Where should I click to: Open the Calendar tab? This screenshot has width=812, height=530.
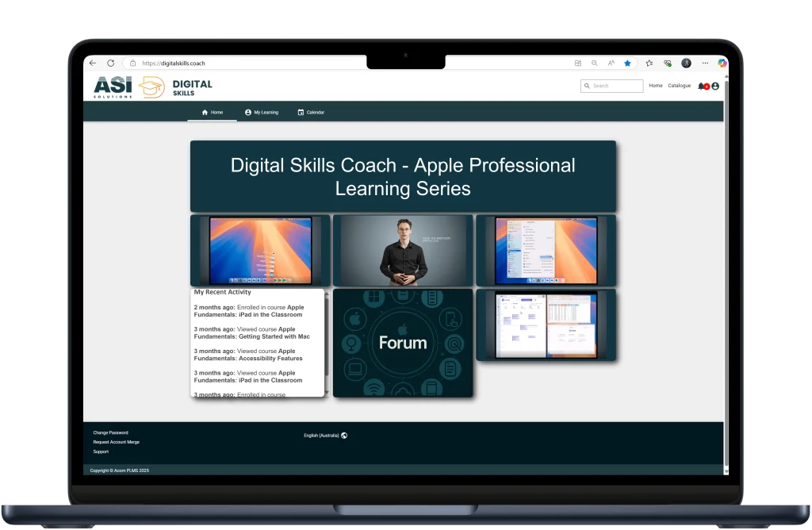pos(311,113)
